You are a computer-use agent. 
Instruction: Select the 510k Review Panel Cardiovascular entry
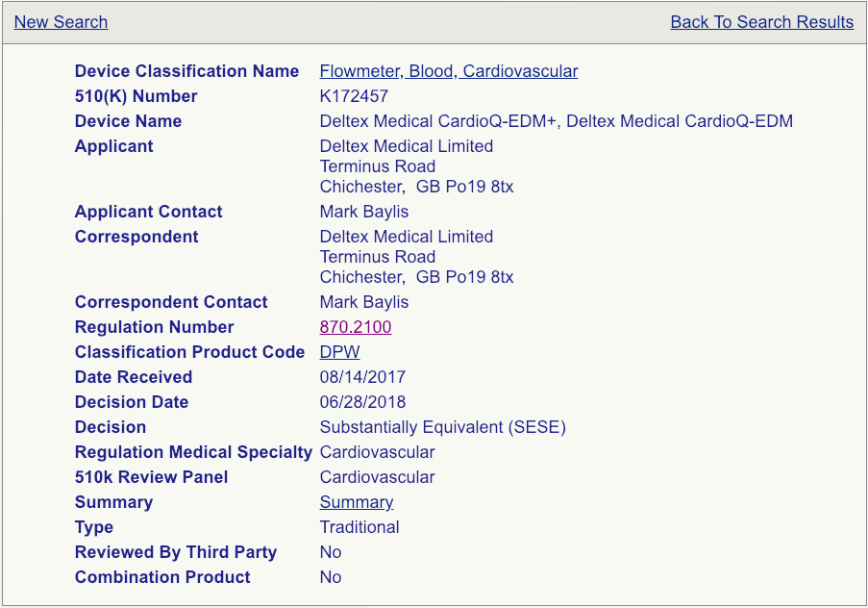[377, 477]
